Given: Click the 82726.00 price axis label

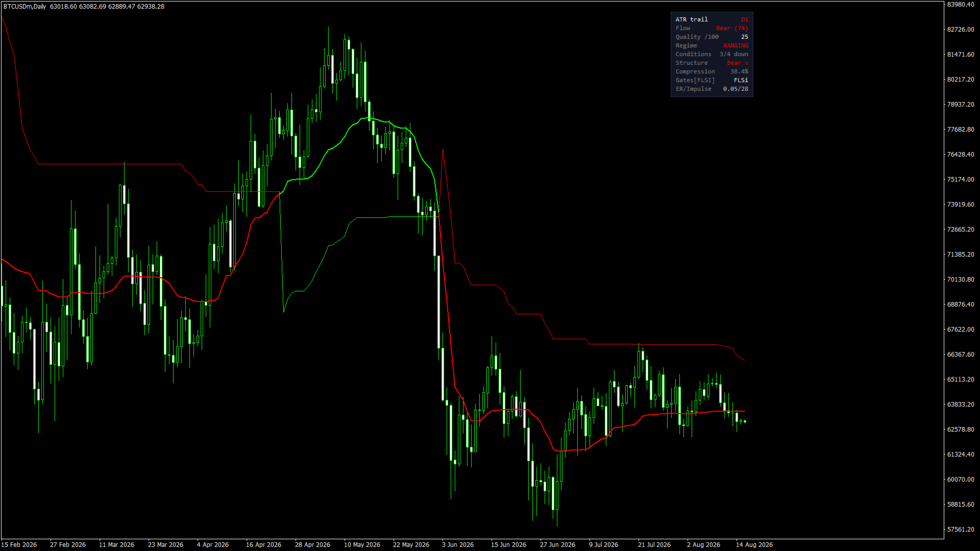Looking at the screenshot, I should click(x=961, y=30).
